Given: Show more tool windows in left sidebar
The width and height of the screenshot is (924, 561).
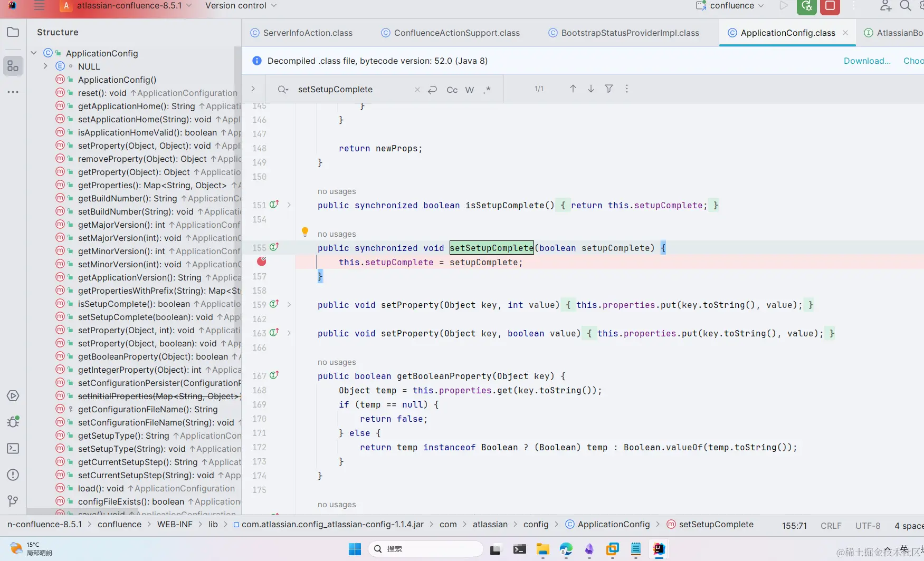Looking at the screenshot, I should 13,92.
